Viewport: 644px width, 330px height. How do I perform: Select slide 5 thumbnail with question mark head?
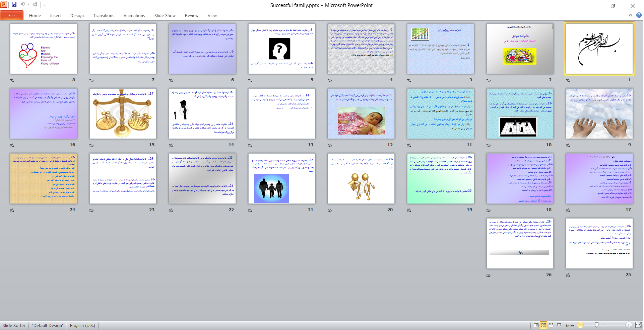(x=282, y=49)
